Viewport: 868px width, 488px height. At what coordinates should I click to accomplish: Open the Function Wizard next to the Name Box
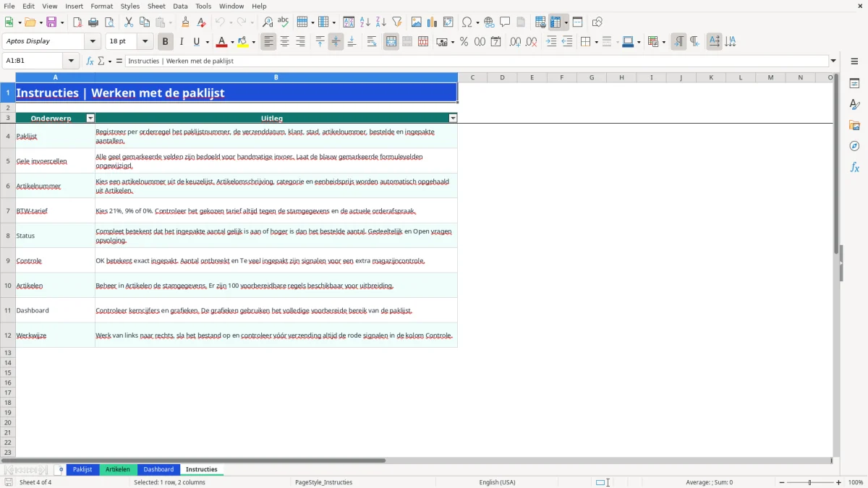pyautogui.click(x=90, y=61)
